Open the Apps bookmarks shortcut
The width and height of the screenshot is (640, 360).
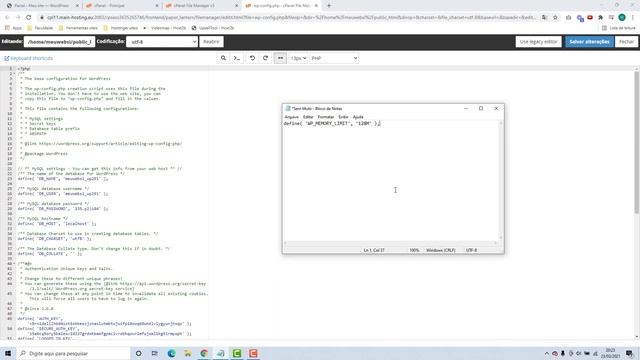click(13, 28)
